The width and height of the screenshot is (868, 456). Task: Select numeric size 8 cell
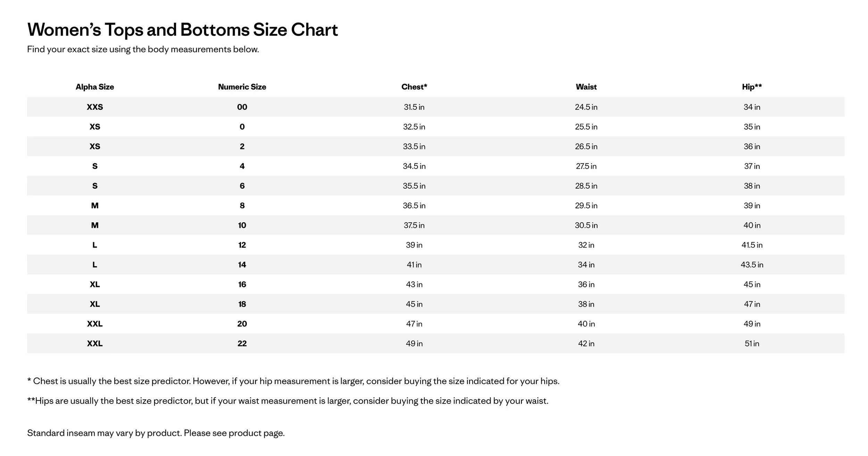(x=242, y=206)
